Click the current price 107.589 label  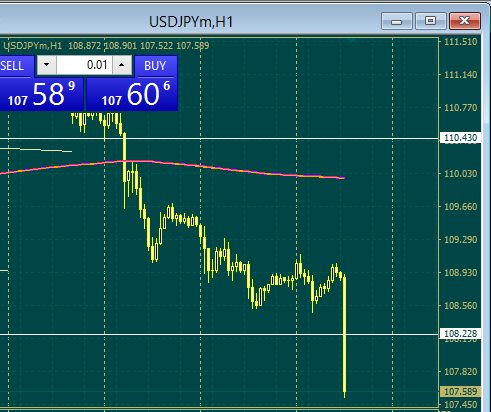click(x=460, y=391)
